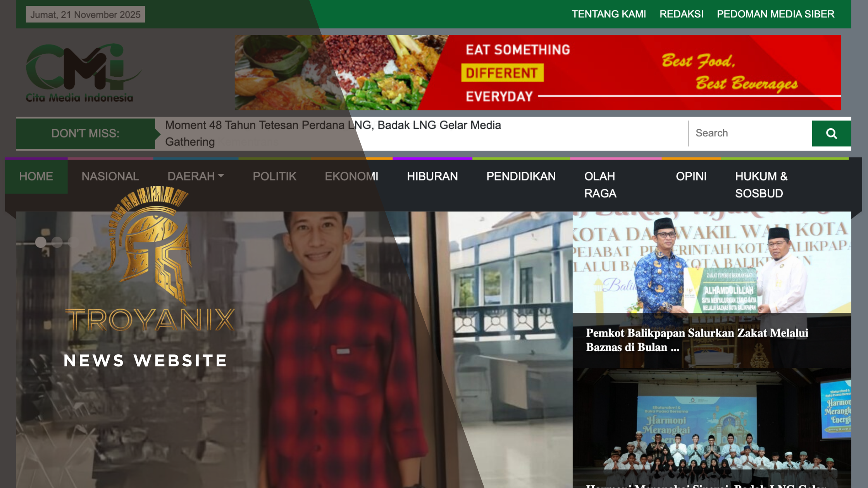This screenshot has width=868, height=488.
Task: Open the Redaksi page link
Action: tap(681, 14)
